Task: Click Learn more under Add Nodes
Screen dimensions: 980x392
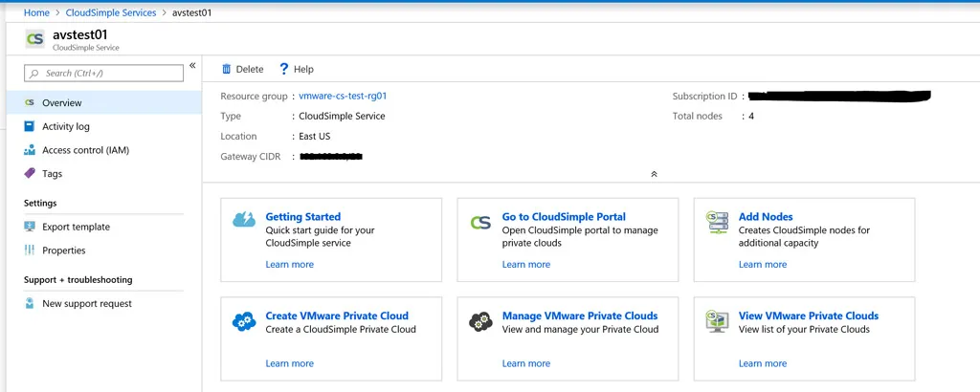Action: 763,264
